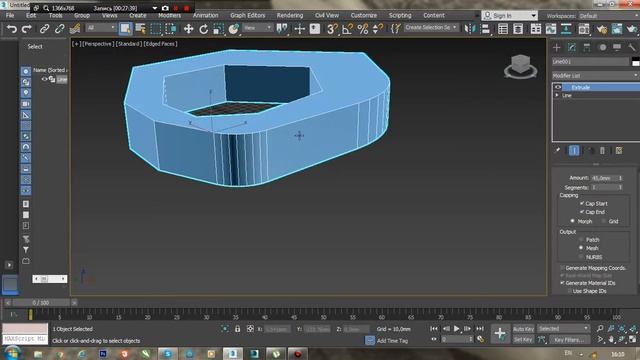Switch to the Display panel tab
The image size is (640, 360).
[617, 47]
